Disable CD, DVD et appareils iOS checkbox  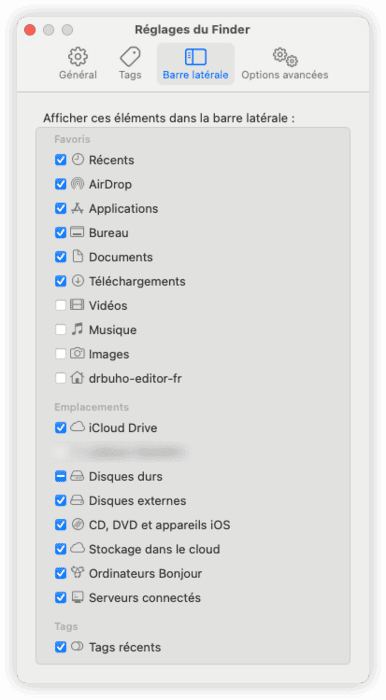click(x=61, y=525)
